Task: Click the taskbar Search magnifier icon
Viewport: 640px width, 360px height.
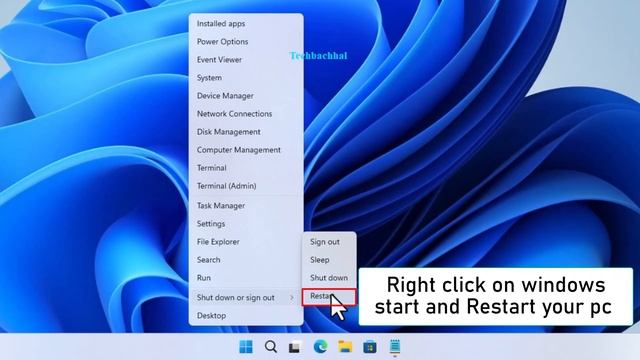Action: [271, 347]
